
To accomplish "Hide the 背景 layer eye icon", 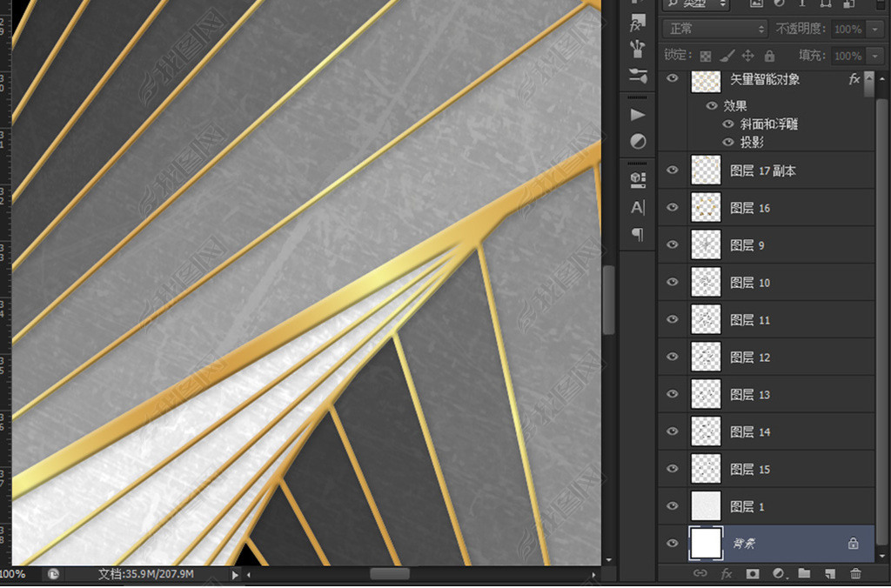I will pos(672,544).
